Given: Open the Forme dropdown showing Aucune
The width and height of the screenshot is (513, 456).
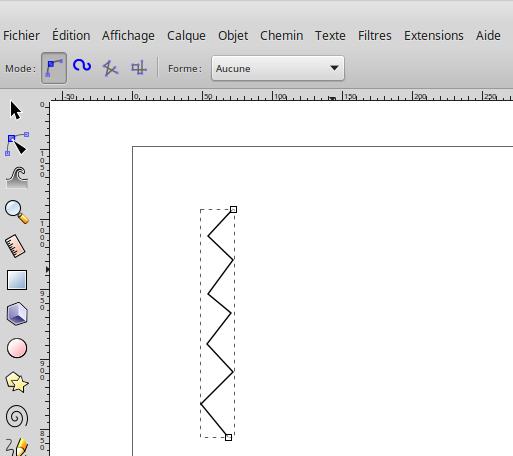Looking at the screenshot, I should pyautogui.click(x=278, y=68).
